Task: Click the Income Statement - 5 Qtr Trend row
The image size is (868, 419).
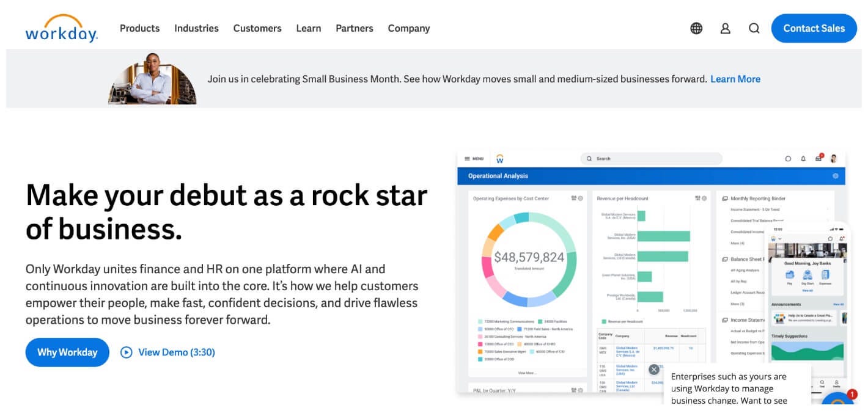Action: [x=755, y=209]
